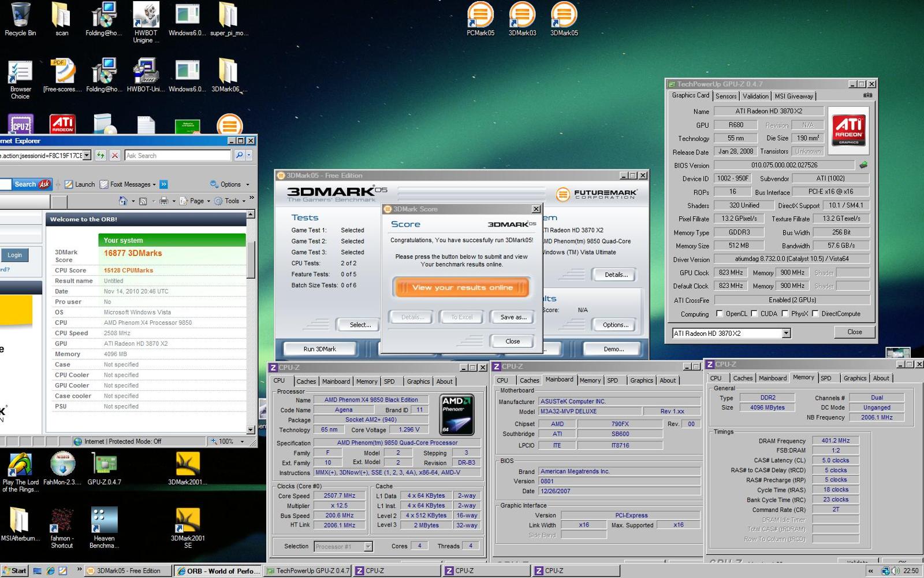
Task: Open the Tools menu in Internet Explorer
Action: [x=230, y=201]
